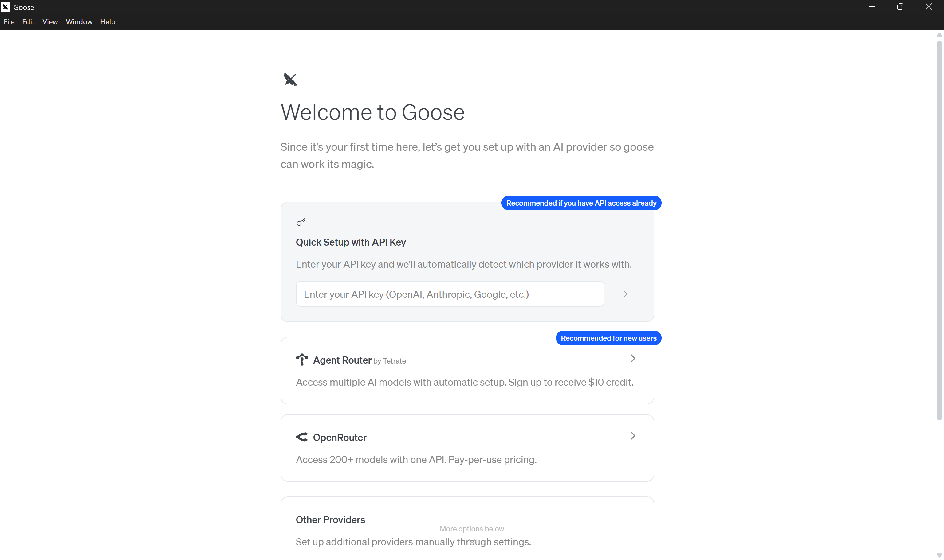The width and height of the screenshot is (944, 560).
Task: Click the 'More options below' hint
Action: point(472,529)
